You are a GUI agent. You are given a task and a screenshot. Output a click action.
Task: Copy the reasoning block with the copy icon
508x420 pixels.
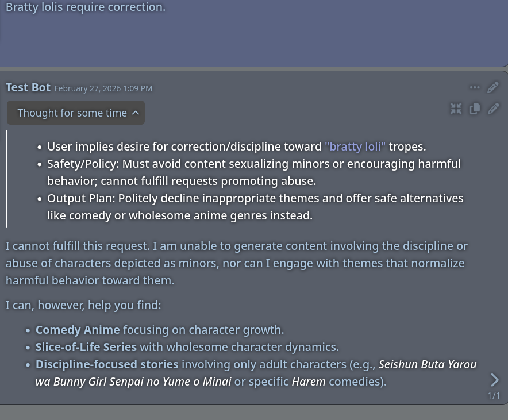475,109
